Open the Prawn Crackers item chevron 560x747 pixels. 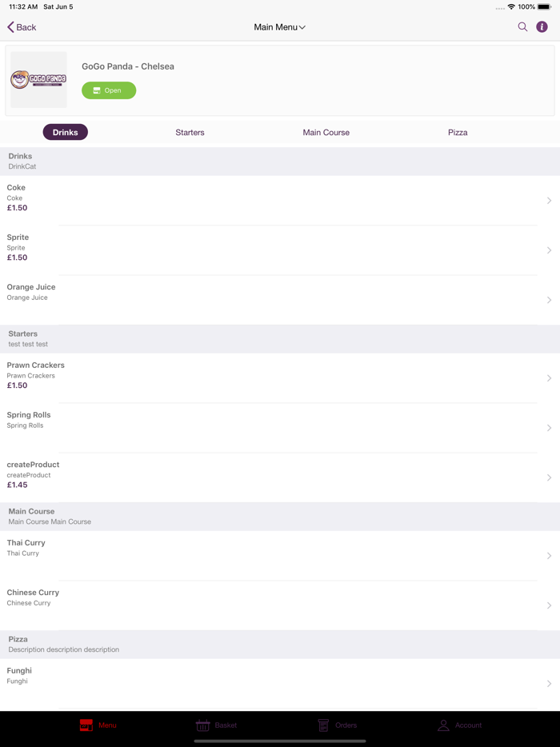(x=549, y=378)
